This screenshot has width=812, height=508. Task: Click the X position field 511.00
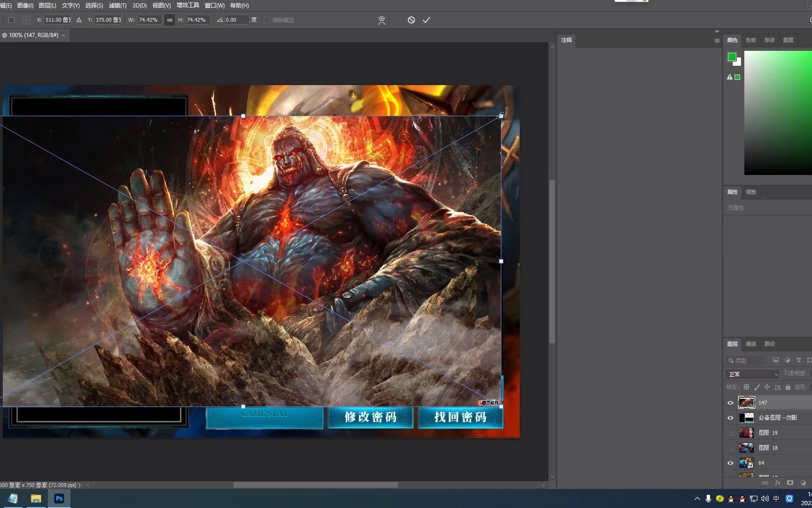point(58,20)
